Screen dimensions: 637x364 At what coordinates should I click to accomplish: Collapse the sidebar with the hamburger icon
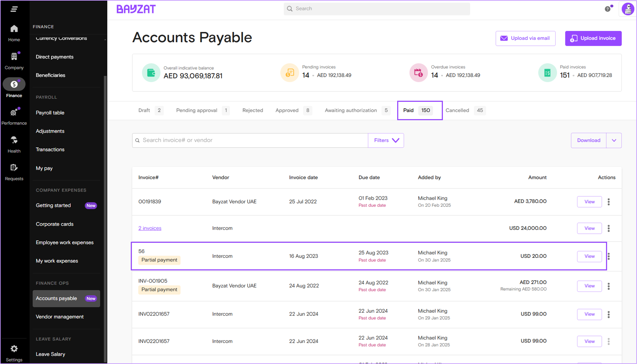pyautogui.click(x=14, y=9)
